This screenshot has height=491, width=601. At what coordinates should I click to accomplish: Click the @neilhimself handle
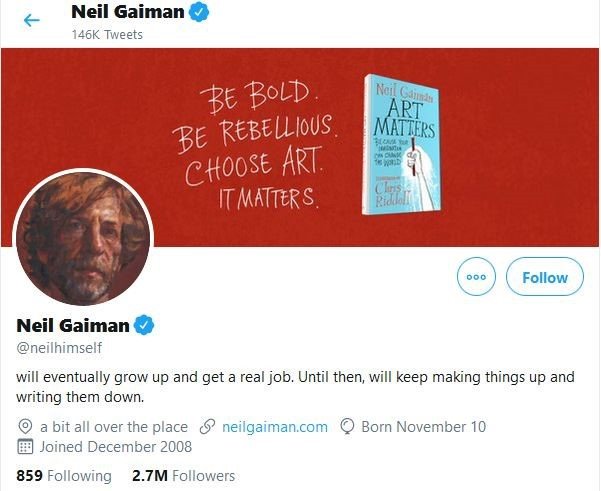[60, 347]
